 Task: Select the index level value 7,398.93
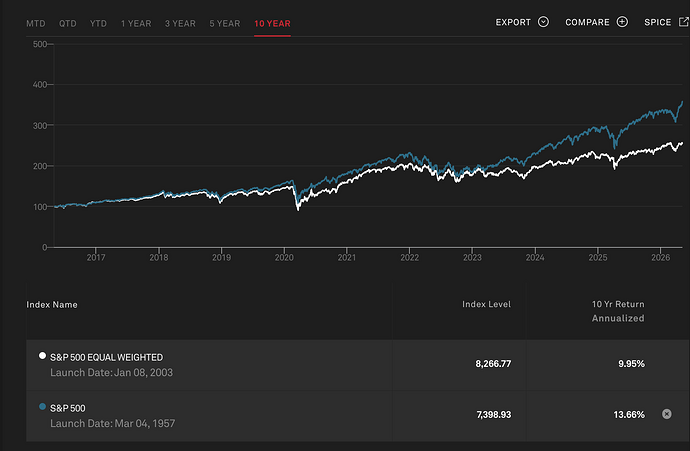click(494, 414)
